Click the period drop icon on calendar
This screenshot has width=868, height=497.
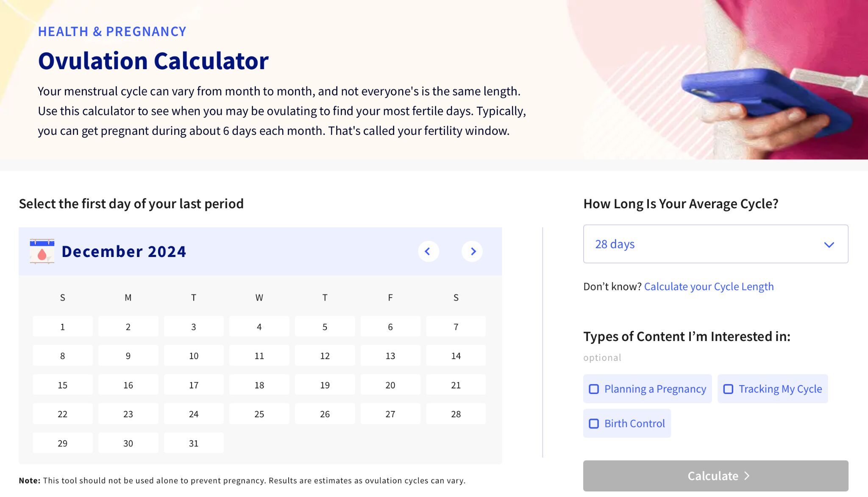(41, 252)
